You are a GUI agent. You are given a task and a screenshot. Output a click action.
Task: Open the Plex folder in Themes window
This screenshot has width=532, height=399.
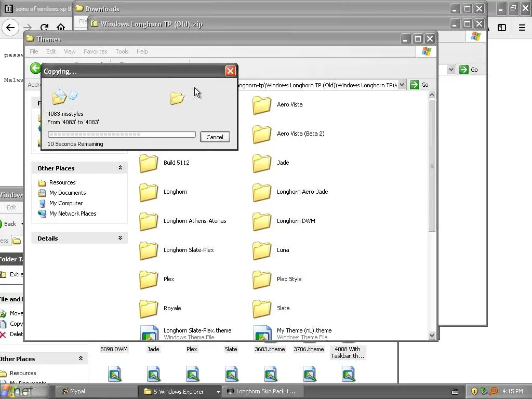point(157,280)
